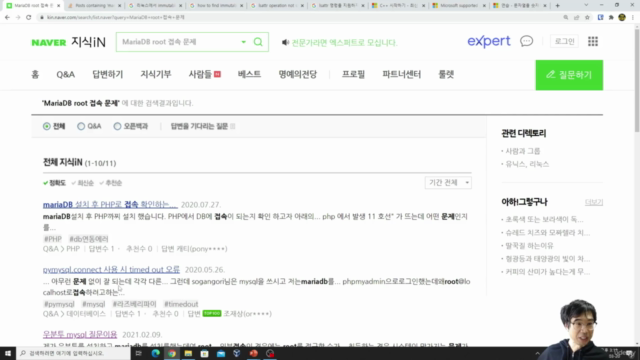
Task: Open the search suggestions dropdown arrow
Action: (x=243, y=42)
